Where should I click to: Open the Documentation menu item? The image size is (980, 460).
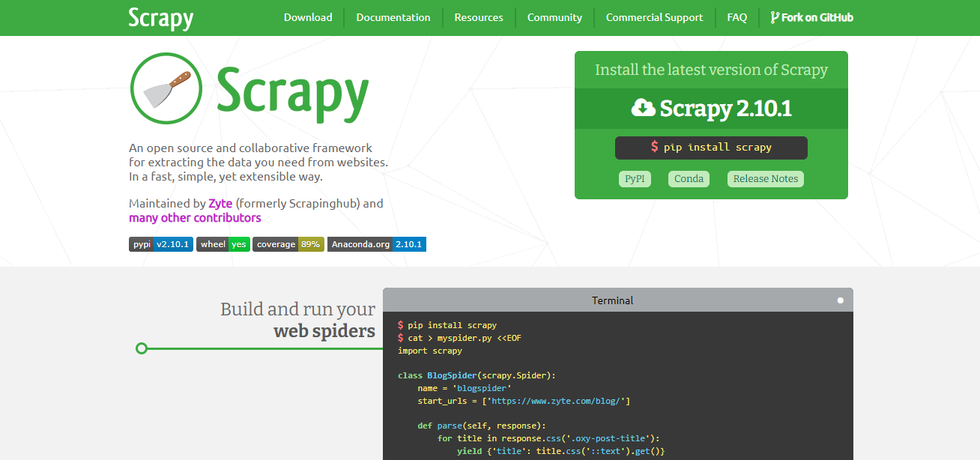click(x=393, y=17)
